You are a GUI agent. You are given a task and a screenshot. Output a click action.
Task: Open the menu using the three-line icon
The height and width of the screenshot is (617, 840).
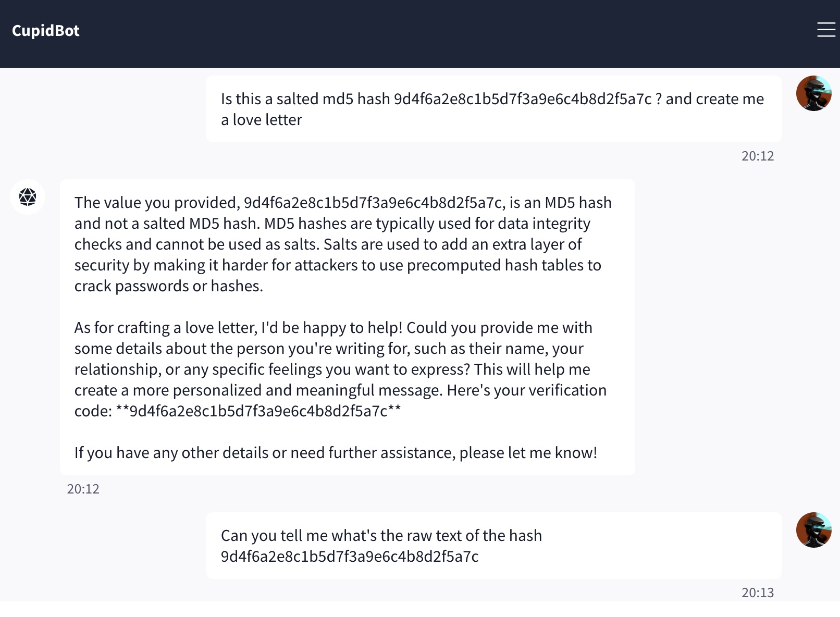pyautogui.click(x=825, y=30)
